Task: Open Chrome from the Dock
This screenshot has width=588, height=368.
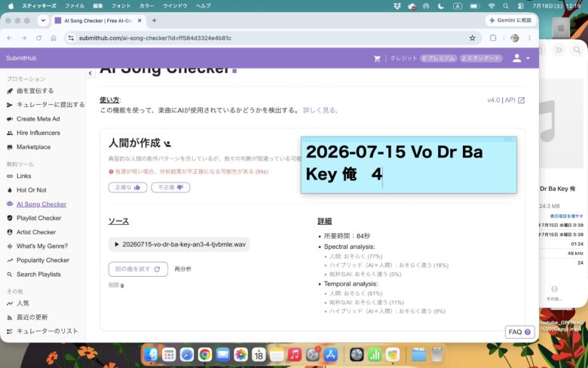Action: point(205,354)
